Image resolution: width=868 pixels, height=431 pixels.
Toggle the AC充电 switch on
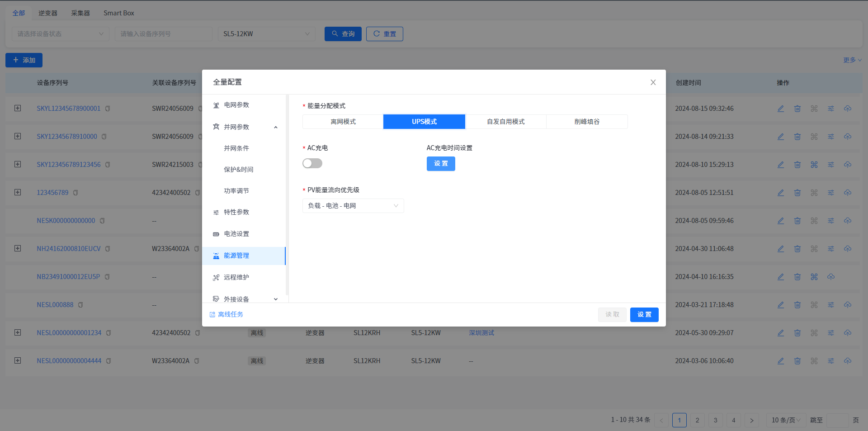[312, 163]
